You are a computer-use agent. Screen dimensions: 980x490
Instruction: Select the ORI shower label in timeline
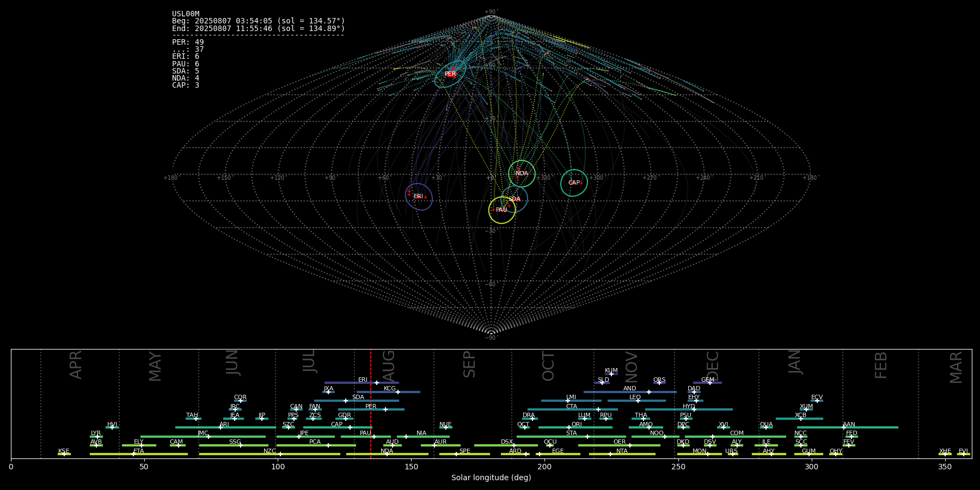point(577,425)
